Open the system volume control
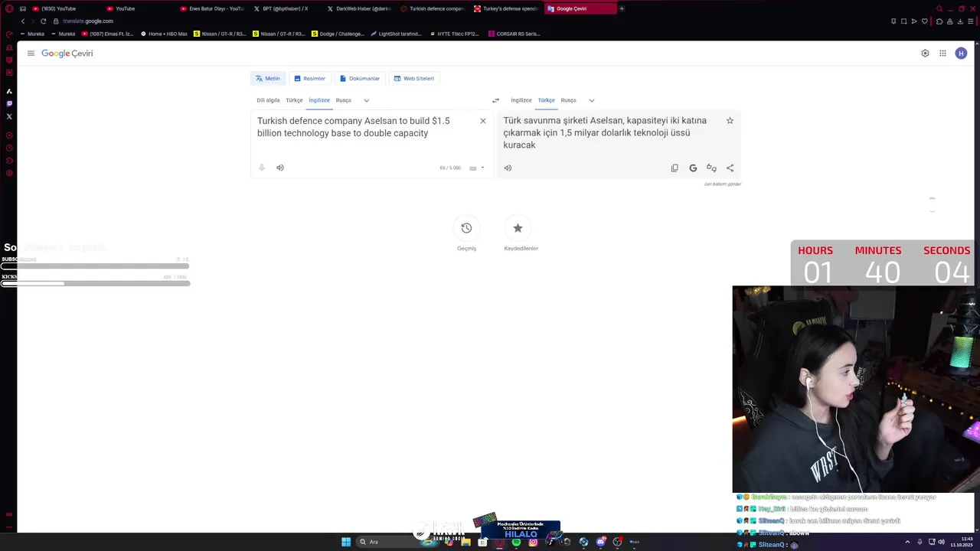 [x=941, y=542]
